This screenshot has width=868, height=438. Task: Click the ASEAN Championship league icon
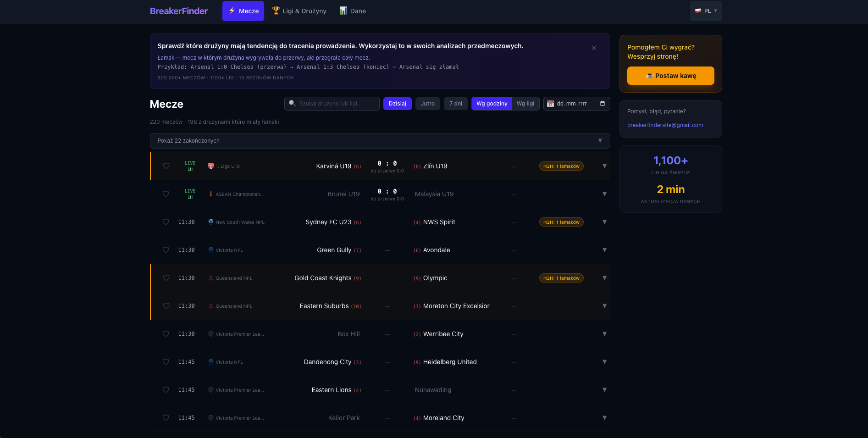click(211, 194)
